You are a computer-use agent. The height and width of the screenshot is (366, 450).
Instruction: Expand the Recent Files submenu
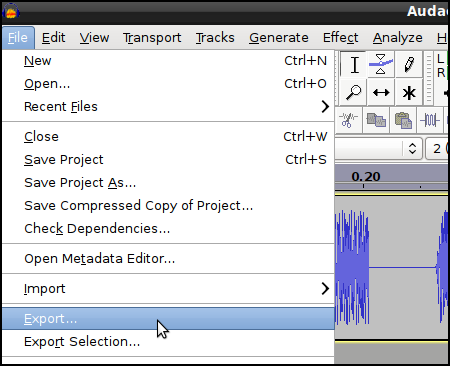168,107
